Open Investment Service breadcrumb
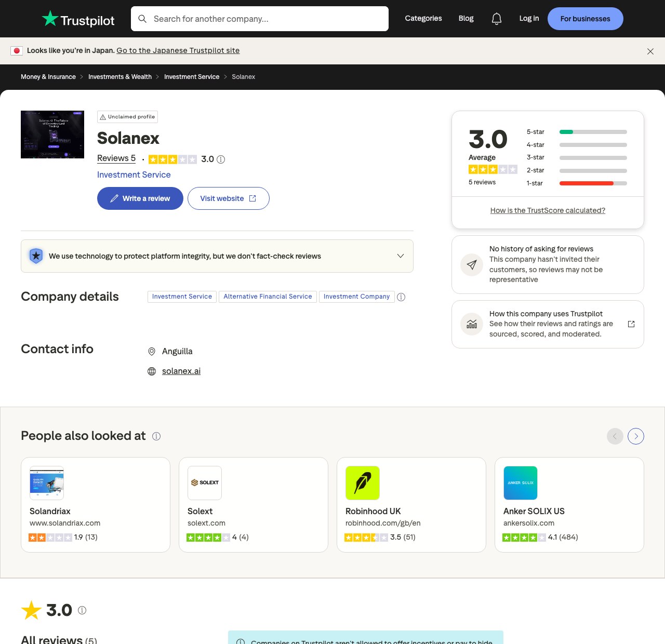The image size is (665, 644). coord(192,77)
